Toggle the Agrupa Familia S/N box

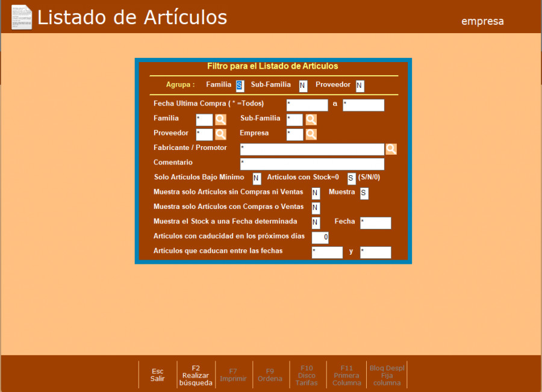[x=239, y=86]
